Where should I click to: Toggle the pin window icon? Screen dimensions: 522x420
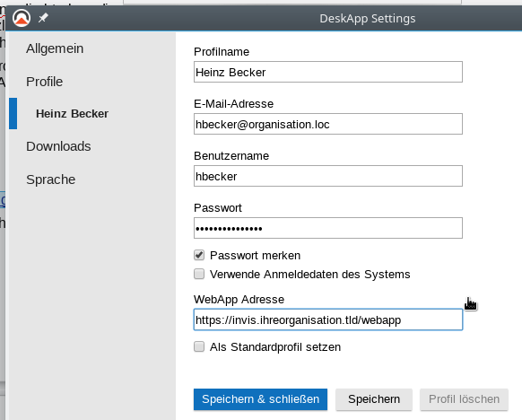point(43,18)
